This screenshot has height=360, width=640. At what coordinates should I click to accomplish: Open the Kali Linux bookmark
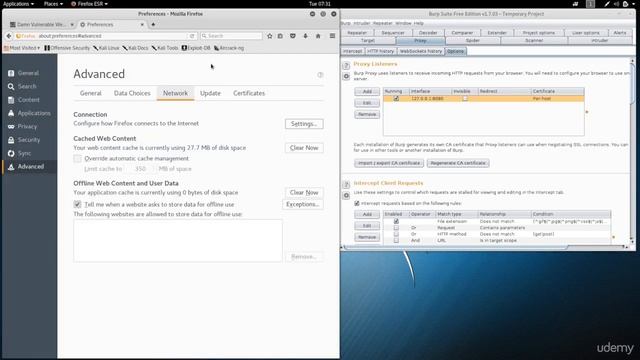(106, 48)
